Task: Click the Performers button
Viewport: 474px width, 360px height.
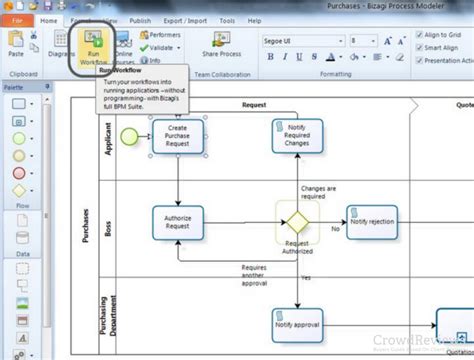Action: [x=160, y=35]
